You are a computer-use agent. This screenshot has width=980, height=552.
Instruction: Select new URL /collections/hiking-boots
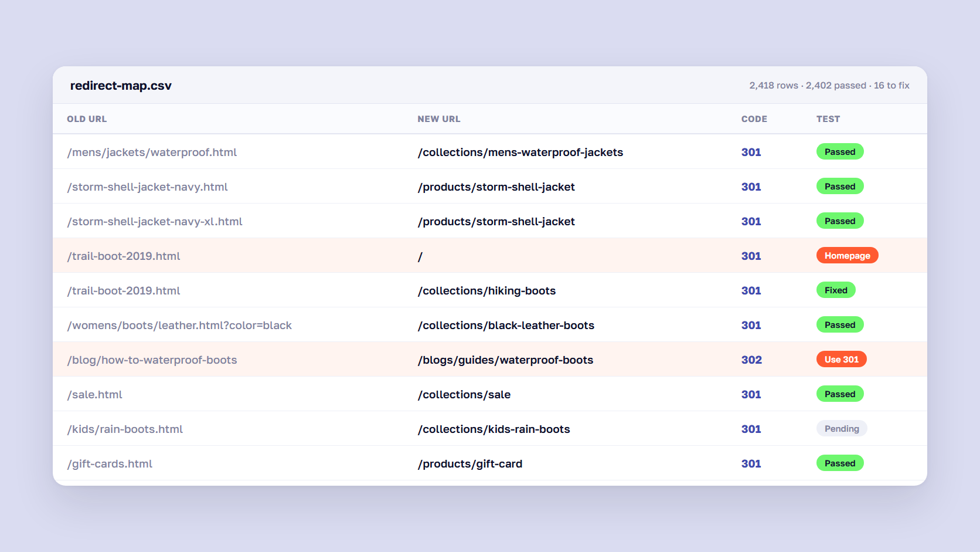click(x=486, y=291)
